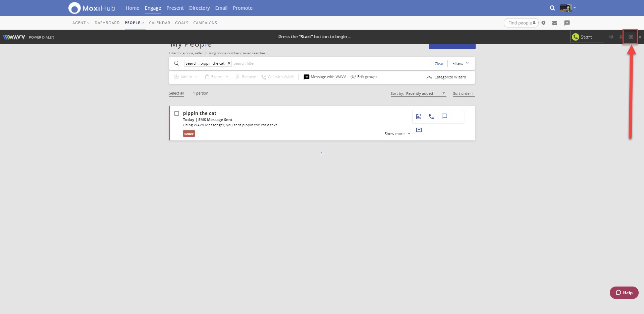Expand the Filters dropdown
Image resolution: width=644 pixels, height=314 pixels.
(x=460, y=63)
